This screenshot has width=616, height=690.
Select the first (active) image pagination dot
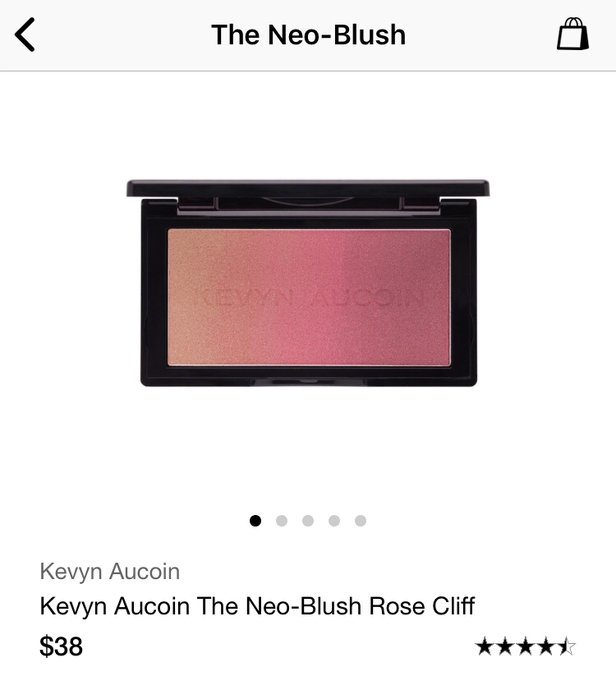255,521
